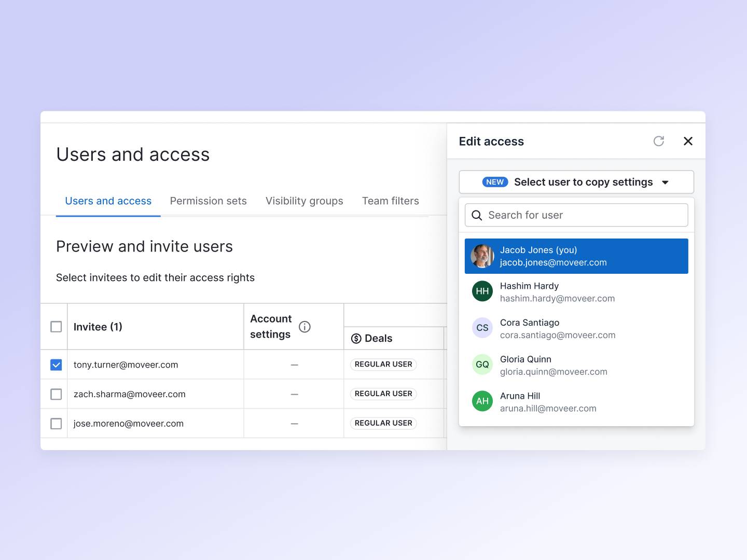Pick Gloria Quinn from user list
The width and height of the screenshot is (747, 560).
[x=576, y=365]
